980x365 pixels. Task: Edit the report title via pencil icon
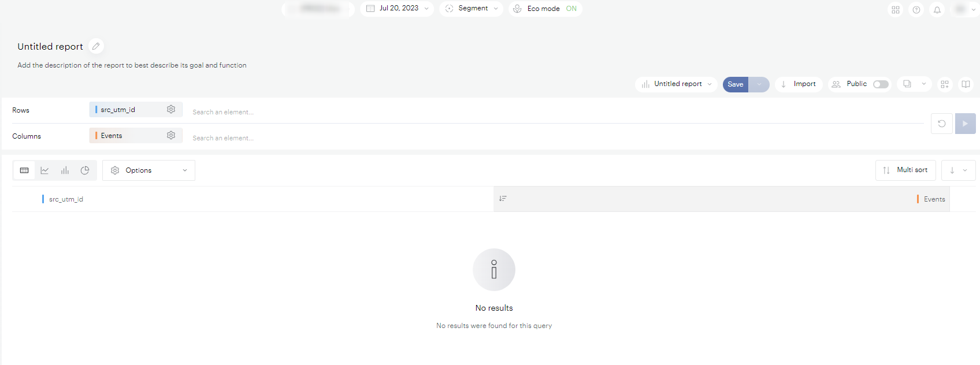[96, 46]
